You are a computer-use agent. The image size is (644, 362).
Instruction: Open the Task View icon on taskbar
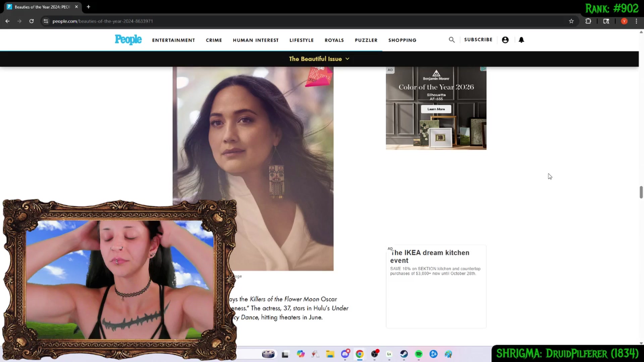tap(285, 354)
